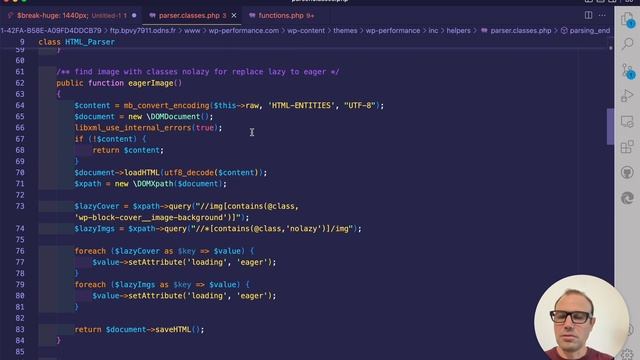Click setAttribute call on line 80

[155, 296]
